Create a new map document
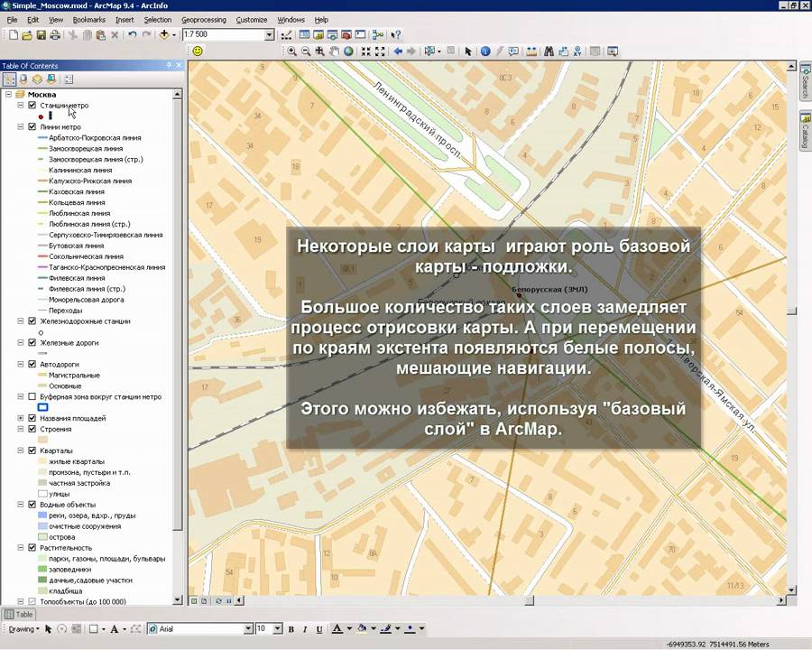The image size is (812, 650). 14,35
